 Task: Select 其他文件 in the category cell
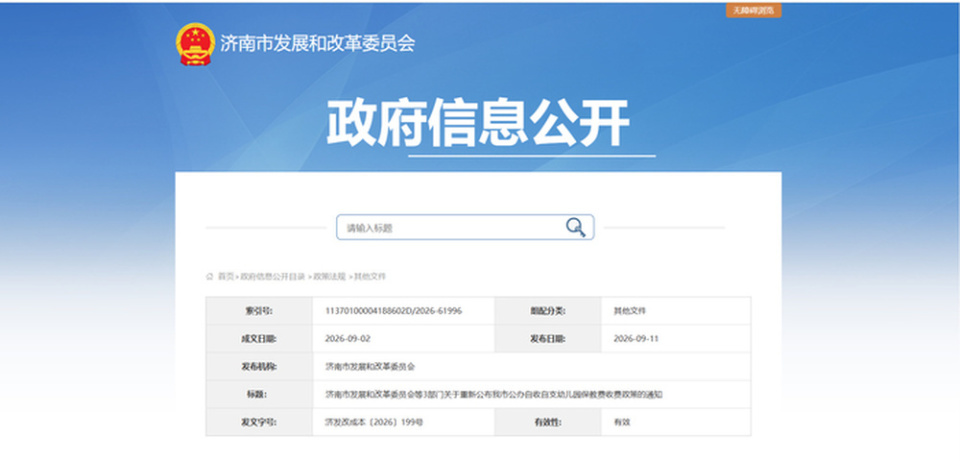(629, 311)
